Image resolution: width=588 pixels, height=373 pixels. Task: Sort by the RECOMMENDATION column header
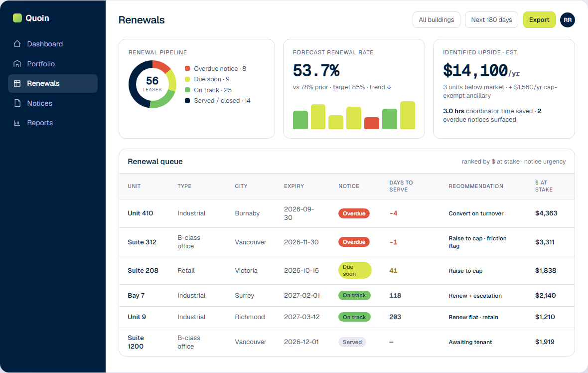(476, 186)
